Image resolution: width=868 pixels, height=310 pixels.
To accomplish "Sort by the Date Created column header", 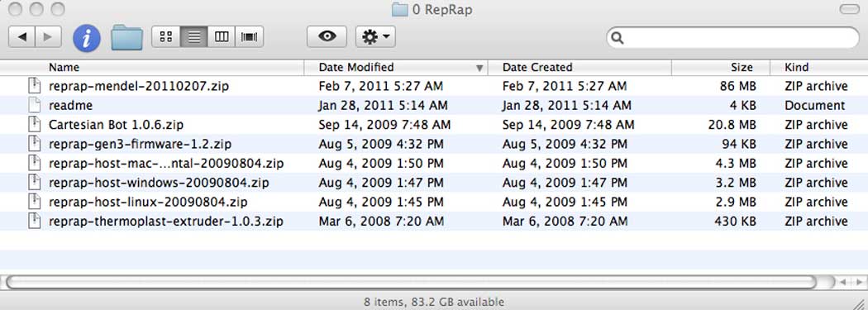I will (x=579, y=68).
